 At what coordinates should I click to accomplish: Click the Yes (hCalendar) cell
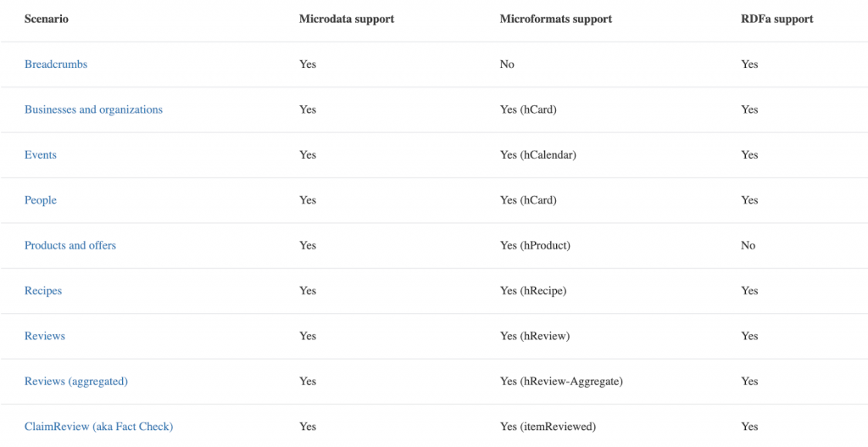538,155
